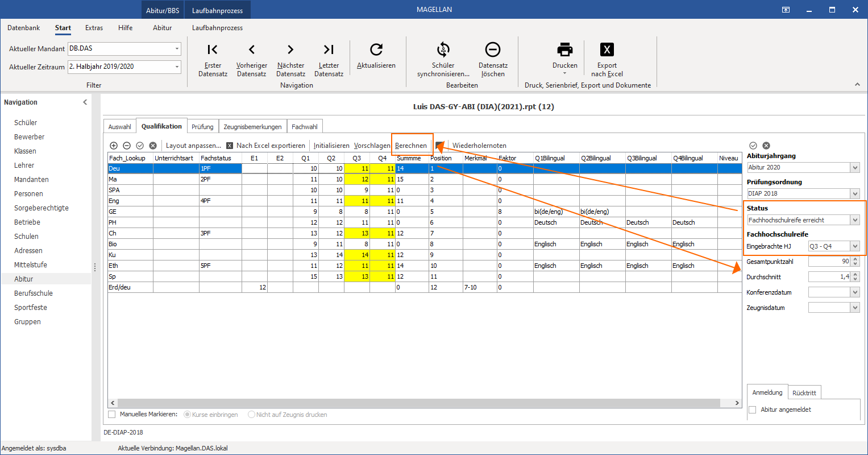Collapse the Navigation pane with the chevron
Viewport: 868px width, 455px height.
(x=85, y=102)
